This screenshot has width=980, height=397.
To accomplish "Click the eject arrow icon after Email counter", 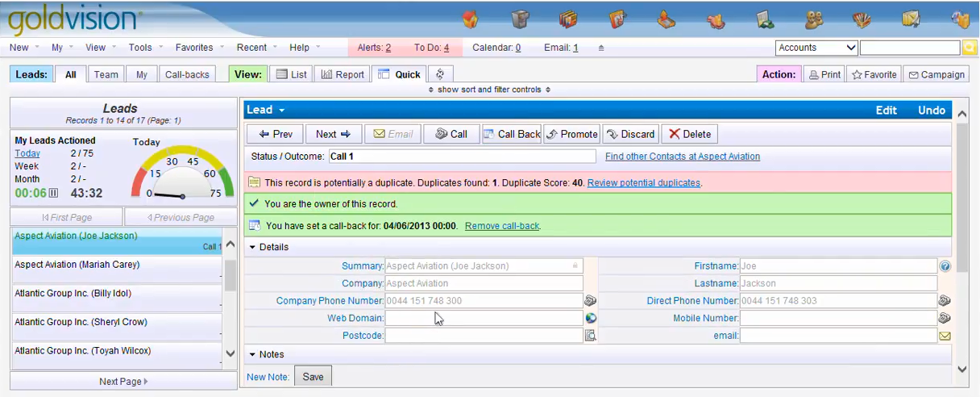I will pos(600,48).
